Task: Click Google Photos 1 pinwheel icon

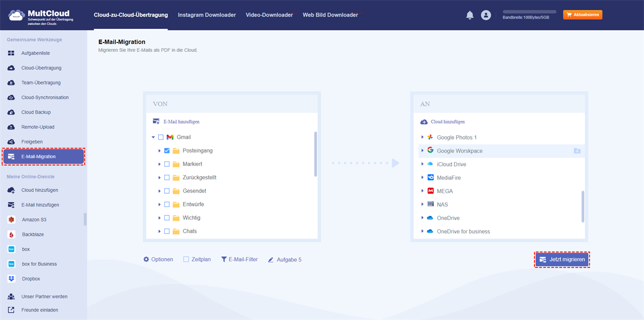Action: [430, 137]
